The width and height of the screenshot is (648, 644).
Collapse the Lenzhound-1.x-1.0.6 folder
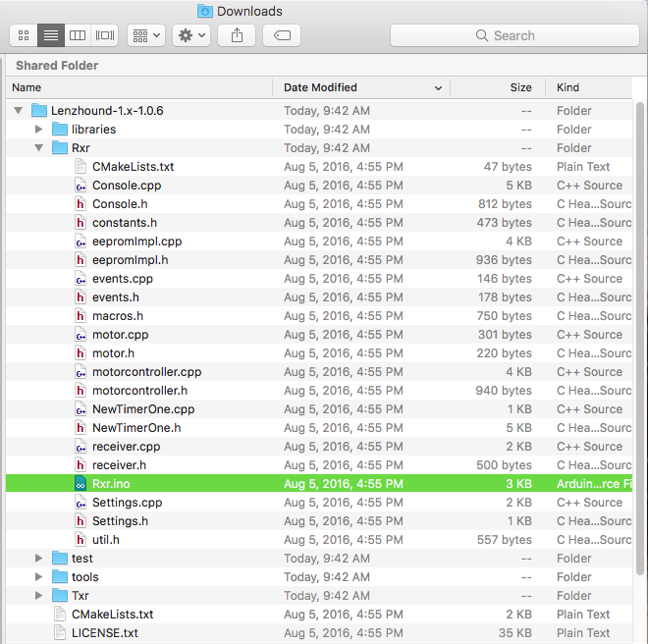(x=19, y=111)
